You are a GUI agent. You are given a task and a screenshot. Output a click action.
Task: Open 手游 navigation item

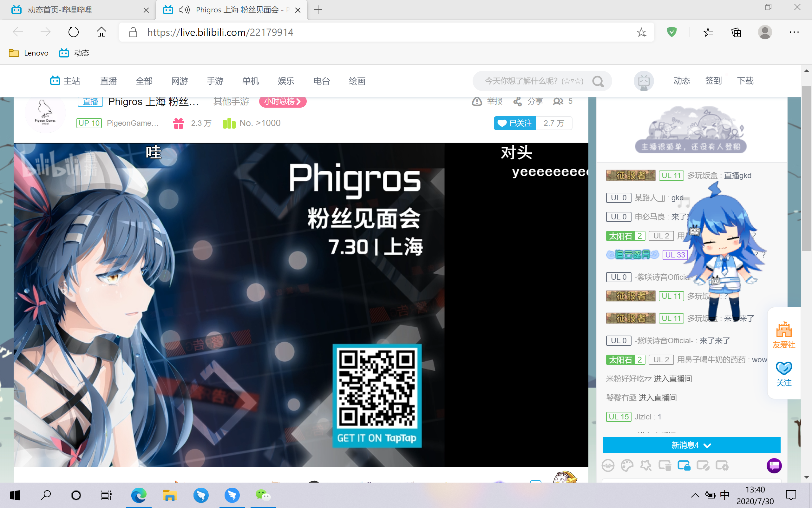tap(215, 81)
